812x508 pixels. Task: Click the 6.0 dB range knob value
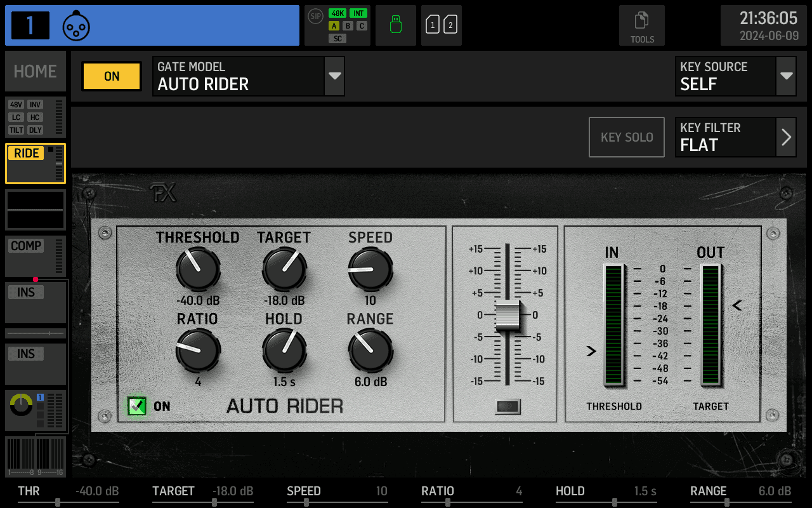click(370, 382)
